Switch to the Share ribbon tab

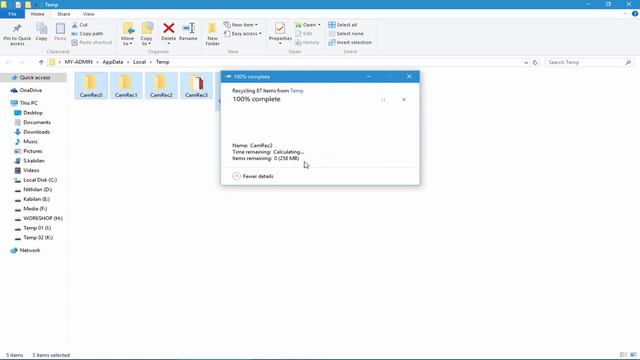64,14
